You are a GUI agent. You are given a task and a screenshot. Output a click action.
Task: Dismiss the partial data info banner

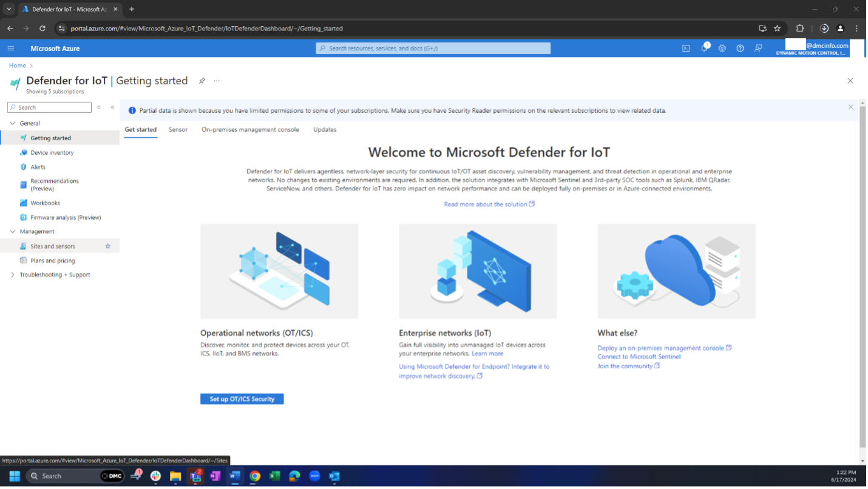(850, 107)
